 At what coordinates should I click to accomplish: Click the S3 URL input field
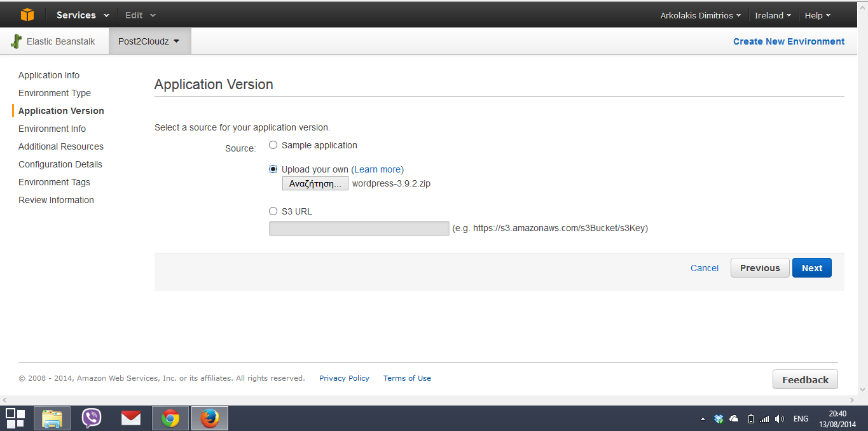[x=359, y=229]
